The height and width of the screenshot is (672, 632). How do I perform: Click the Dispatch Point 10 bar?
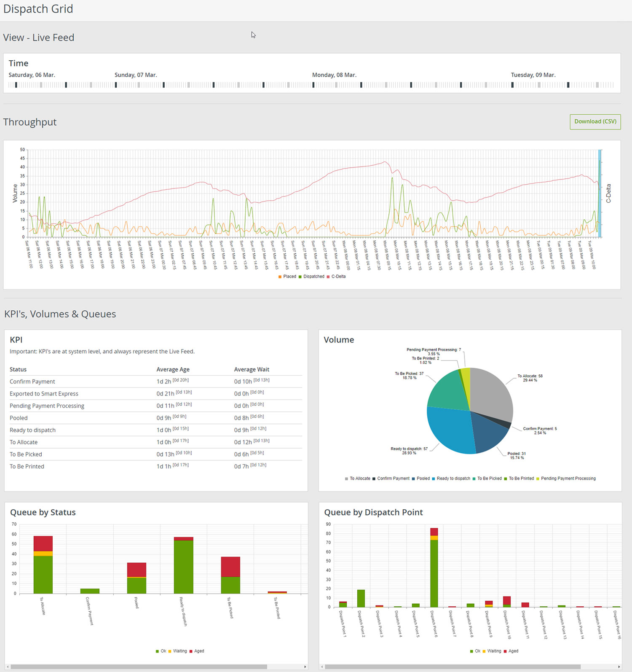pos(507,602)
